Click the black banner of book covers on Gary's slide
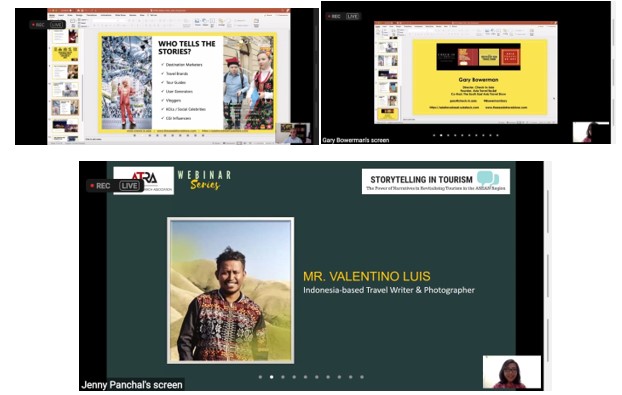The height and width of the screenshot is (395, 622). tap(478, 57)
